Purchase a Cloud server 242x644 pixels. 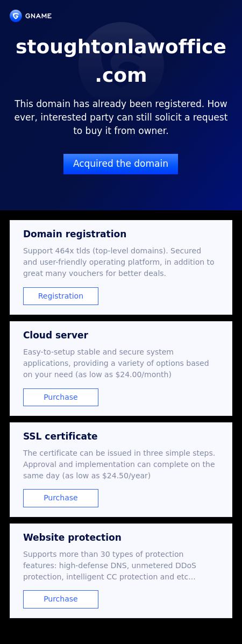pos(61,397)
